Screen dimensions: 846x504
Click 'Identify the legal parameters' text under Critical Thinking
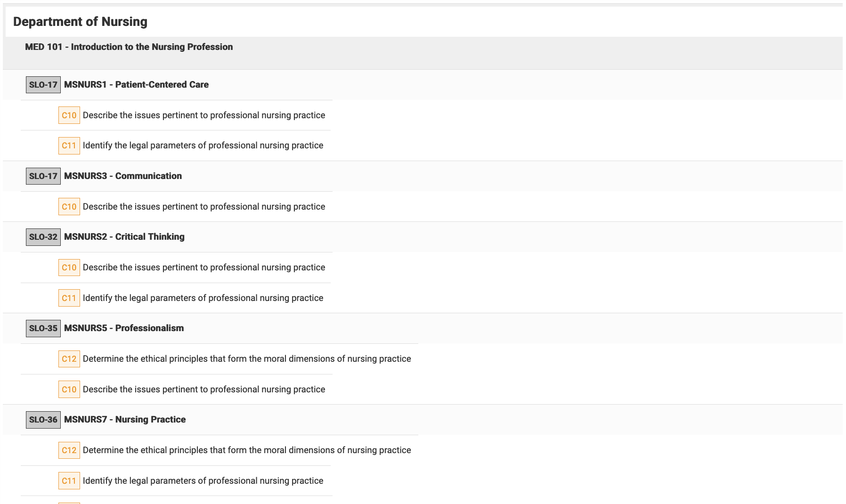(203, 298)
